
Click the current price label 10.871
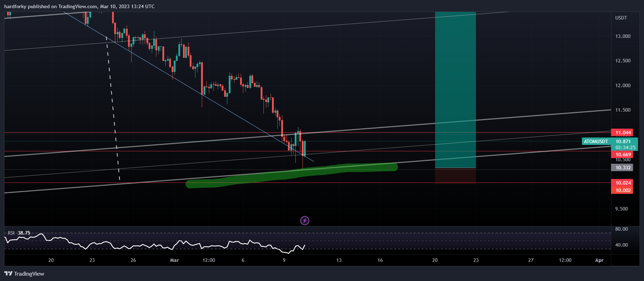(x=623, y=141)
